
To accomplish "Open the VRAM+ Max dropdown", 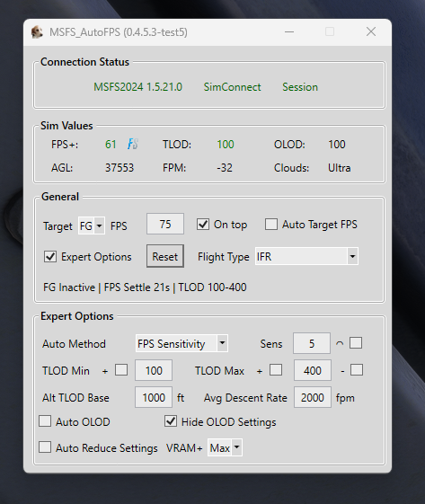I will [x=225, y=447].
